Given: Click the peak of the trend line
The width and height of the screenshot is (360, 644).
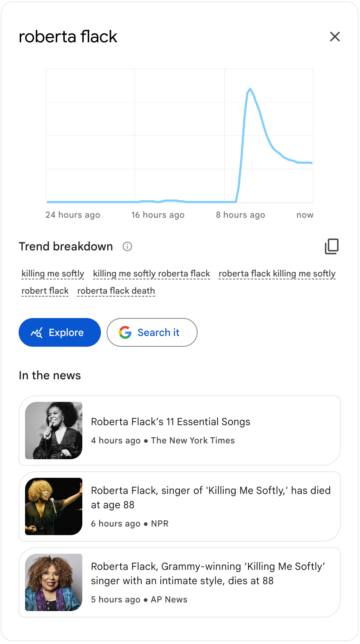Looking at the screenshot, I should click(x=250, y=88).
